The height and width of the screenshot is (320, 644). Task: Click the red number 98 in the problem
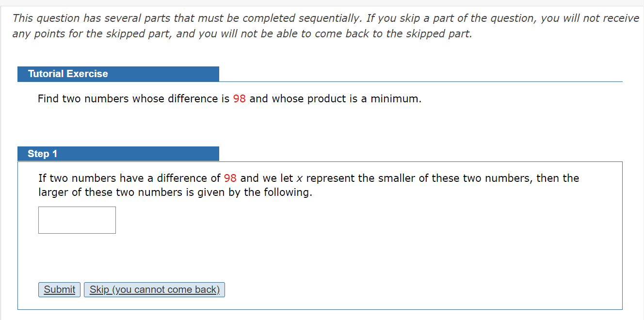pyautogui.click(x=239, y=98)
